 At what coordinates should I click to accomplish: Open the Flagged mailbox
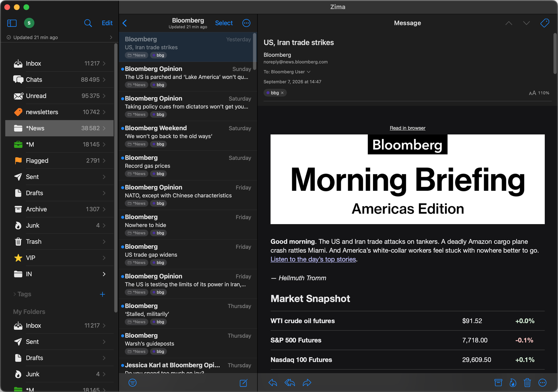60,160
